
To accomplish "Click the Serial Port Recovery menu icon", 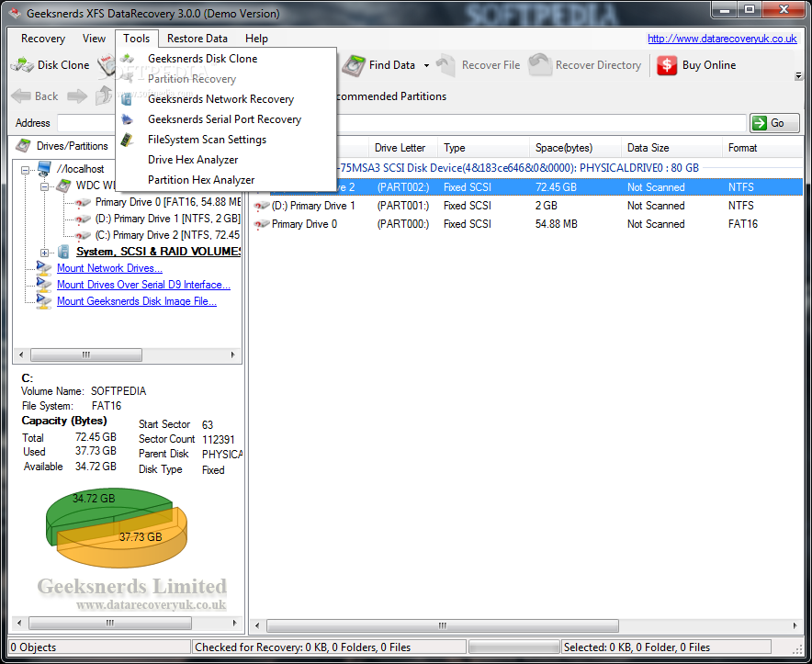I will pos(127,119).
